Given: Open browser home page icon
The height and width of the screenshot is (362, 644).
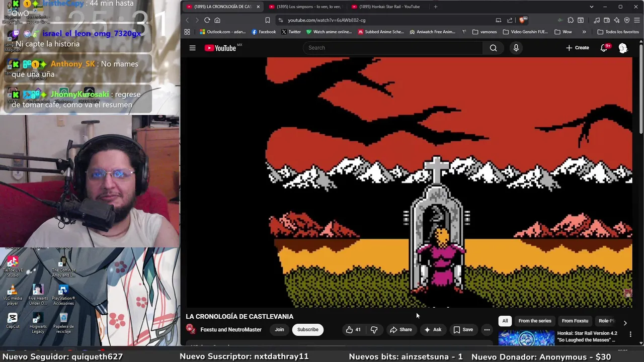Looking at the screenshot, I should click(x=217, y=20).
